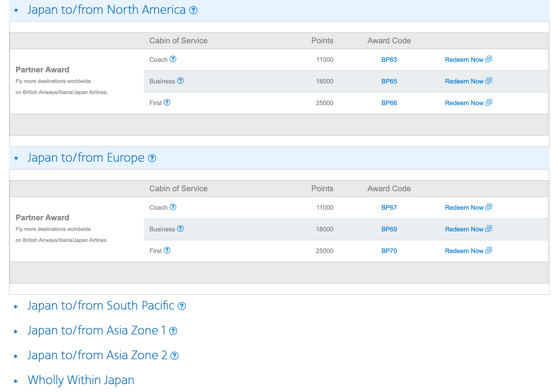This screenshot has height=392, width=558.
Task: Click help icon next to Business in North America table
Action: tap(180, 81)
